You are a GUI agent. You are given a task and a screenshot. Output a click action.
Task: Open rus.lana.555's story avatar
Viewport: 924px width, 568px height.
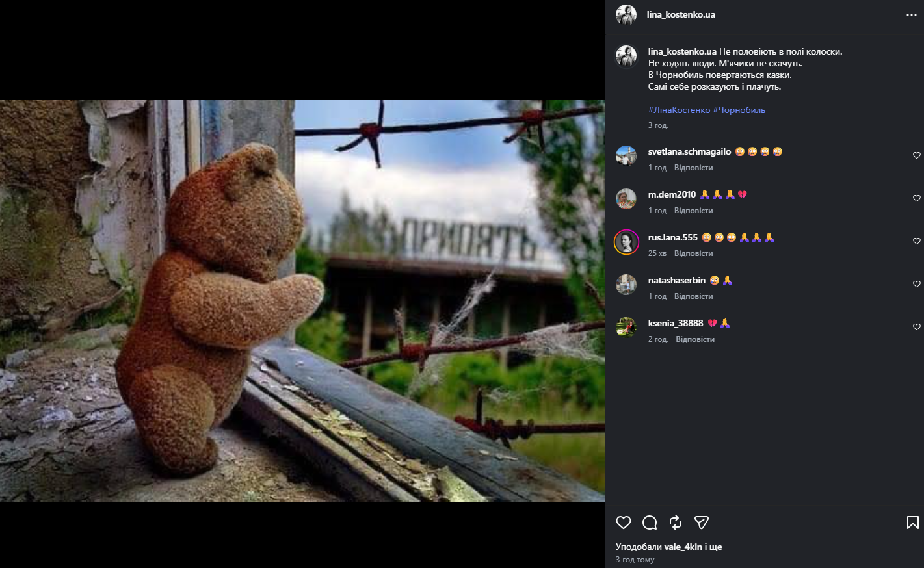tap(626, 242)
